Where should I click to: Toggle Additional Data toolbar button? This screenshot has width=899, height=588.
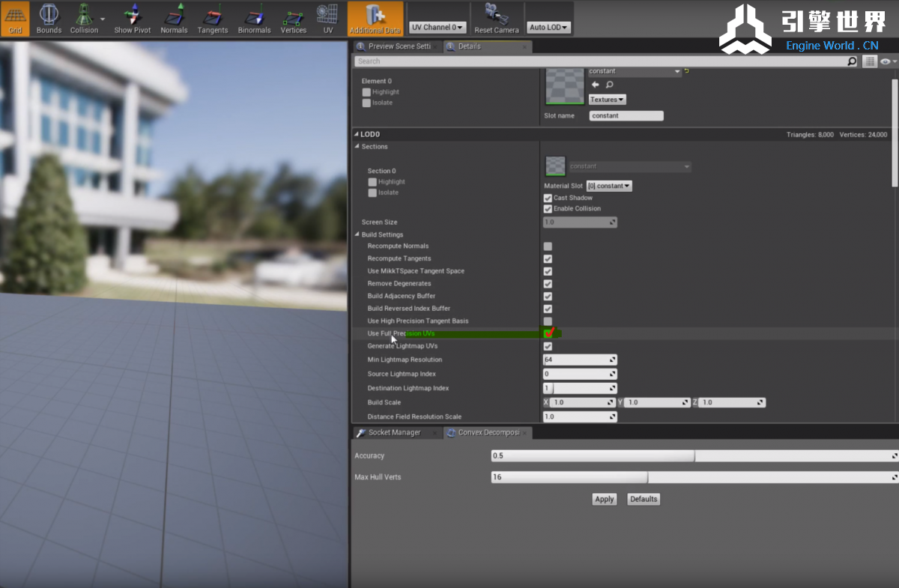(x=375, y=19)
